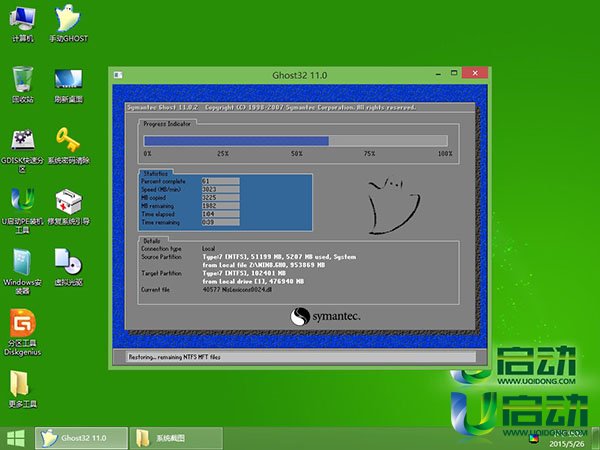Click the Windows Start button
Viewport: 600px width, 450px height.
click(x=16, y=439)
